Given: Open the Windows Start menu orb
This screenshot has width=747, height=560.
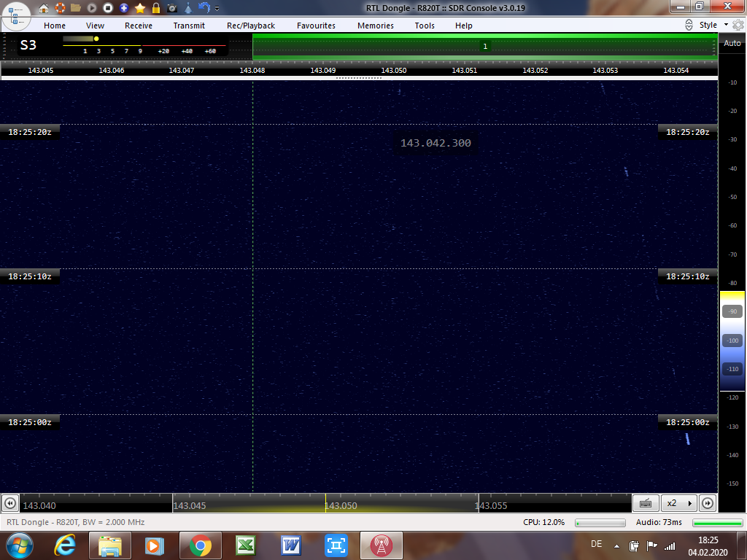Looking at the screenshot, I should point(20,545).
